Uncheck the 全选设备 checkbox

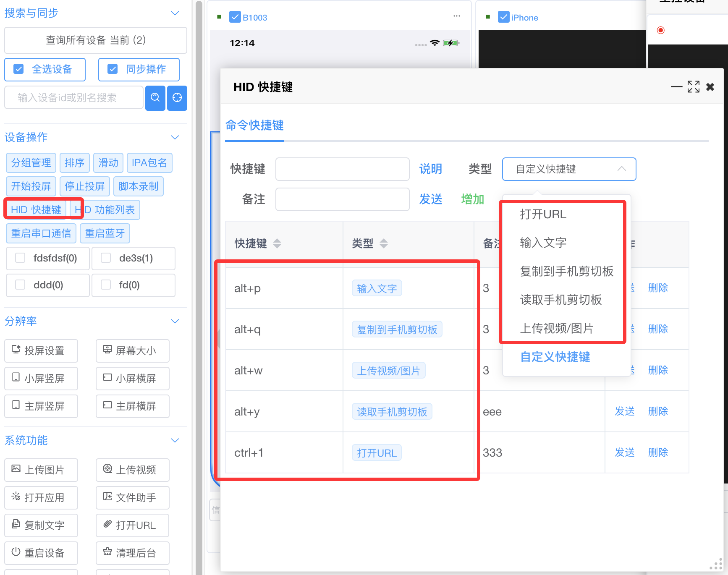point(19,69)
